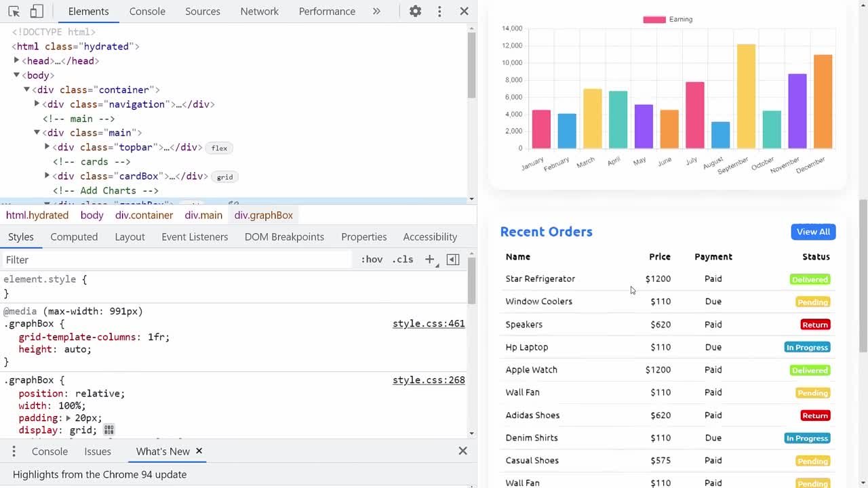The width and height of the screenshot is (868, 488).
Task: Open the Network tab
Action: tap(260, 12)
